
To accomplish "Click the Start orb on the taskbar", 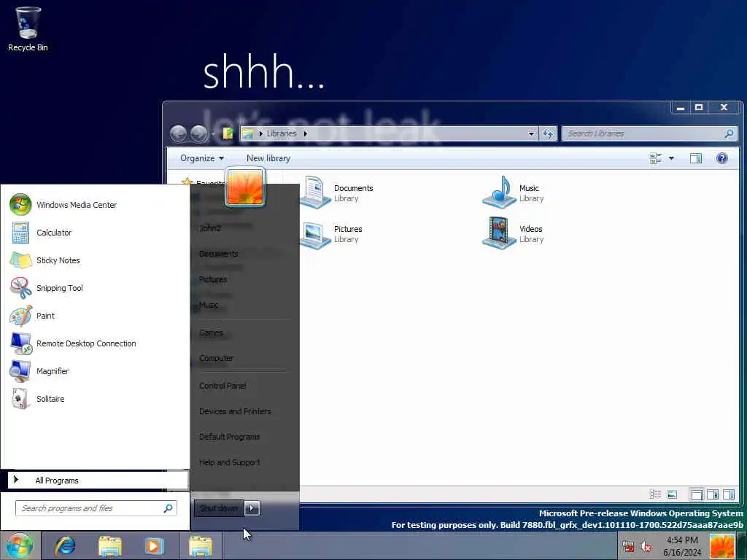I will 20,545.
